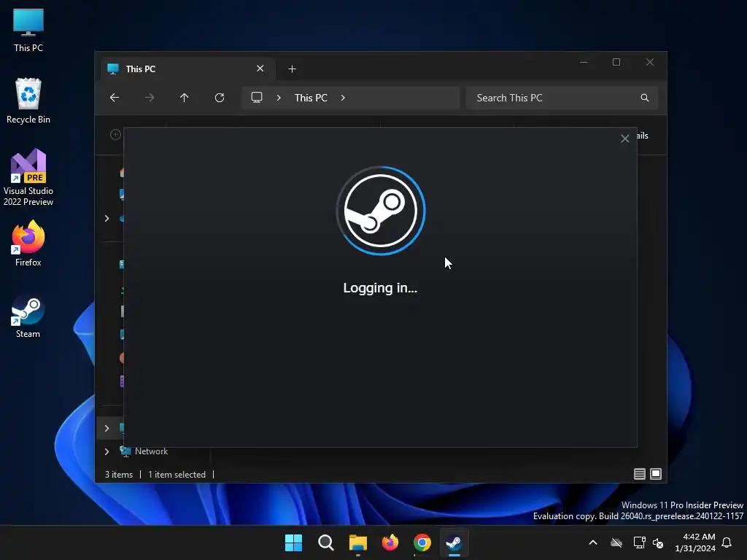This screenshot has height=560, width=747.
Task: Click the New button in Explorer toolbar
Action: [115, 135]
